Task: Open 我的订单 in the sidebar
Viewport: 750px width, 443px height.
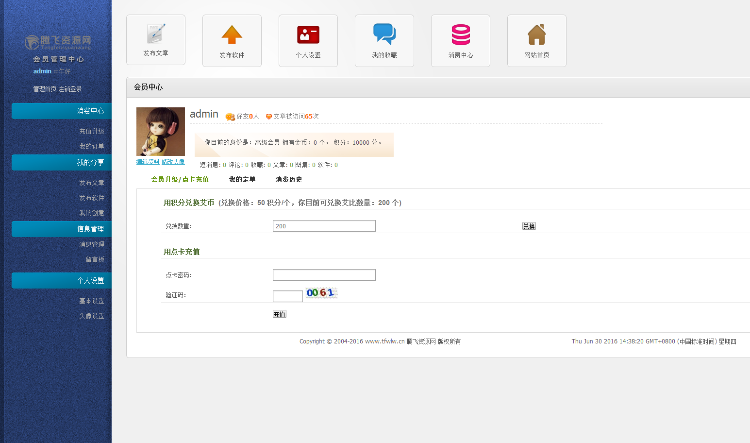Action: (x=91, y=146)
